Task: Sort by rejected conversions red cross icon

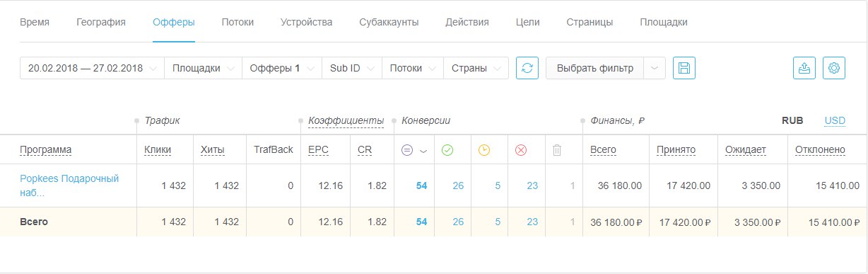Action: click(x=521, y=150)
